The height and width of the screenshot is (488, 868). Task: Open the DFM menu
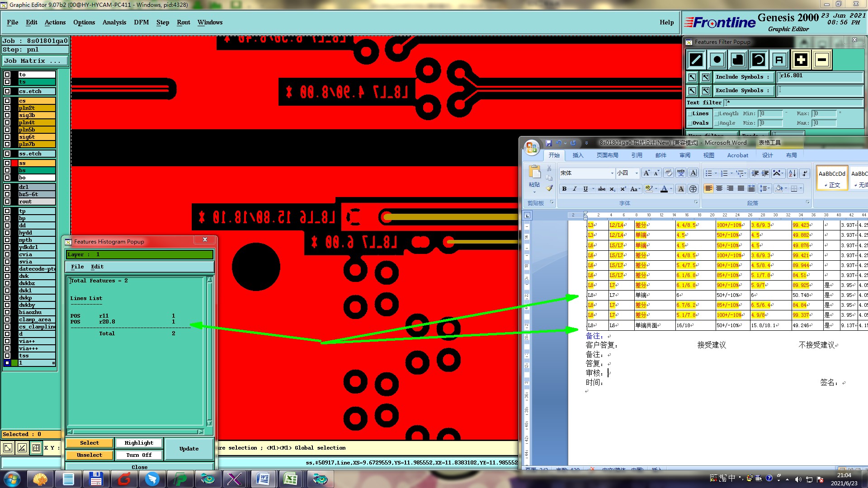tap(141, 22)
